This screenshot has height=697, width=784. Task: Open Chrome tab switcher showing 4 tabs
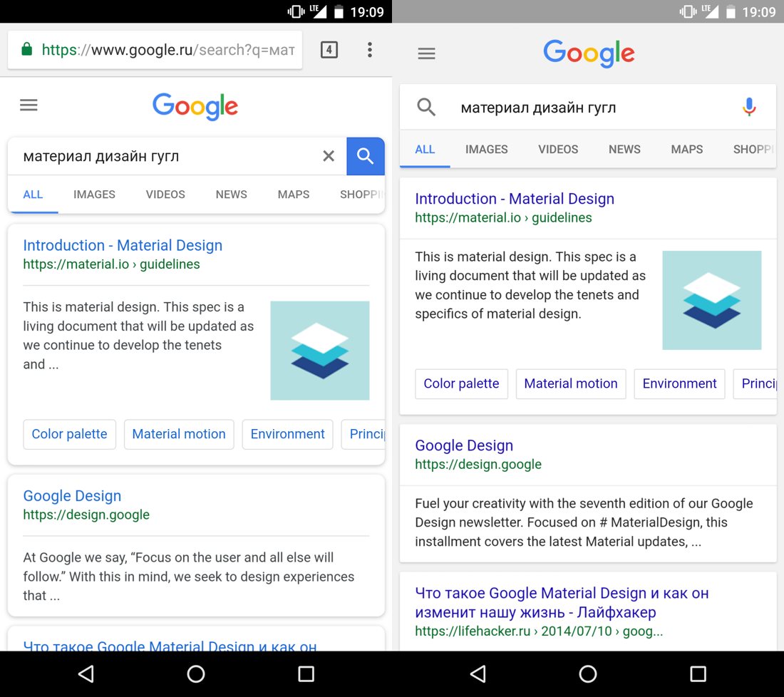tap(329, 49)
